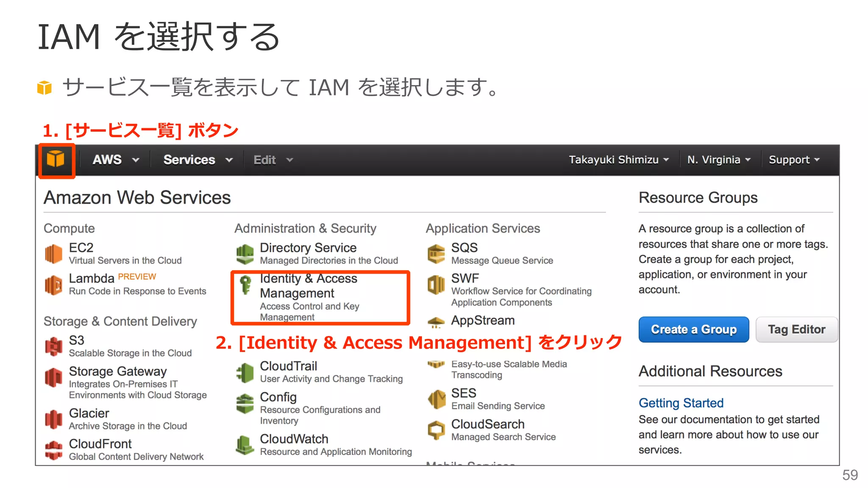This screenshot has height=488, width=868.
Task: Click 'Run Code in Response to Events'
Action: click(138, 291)
